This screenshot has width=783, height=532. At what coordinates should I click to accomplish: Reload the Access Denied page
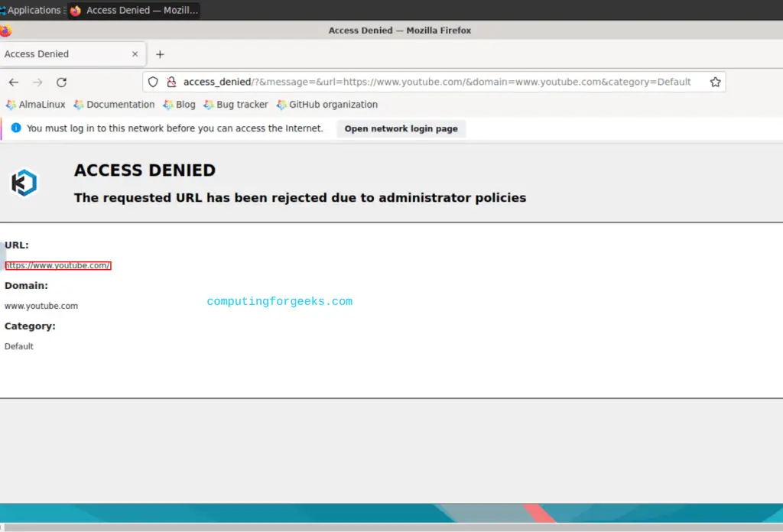pyautogui.click(x=61, y=83)
